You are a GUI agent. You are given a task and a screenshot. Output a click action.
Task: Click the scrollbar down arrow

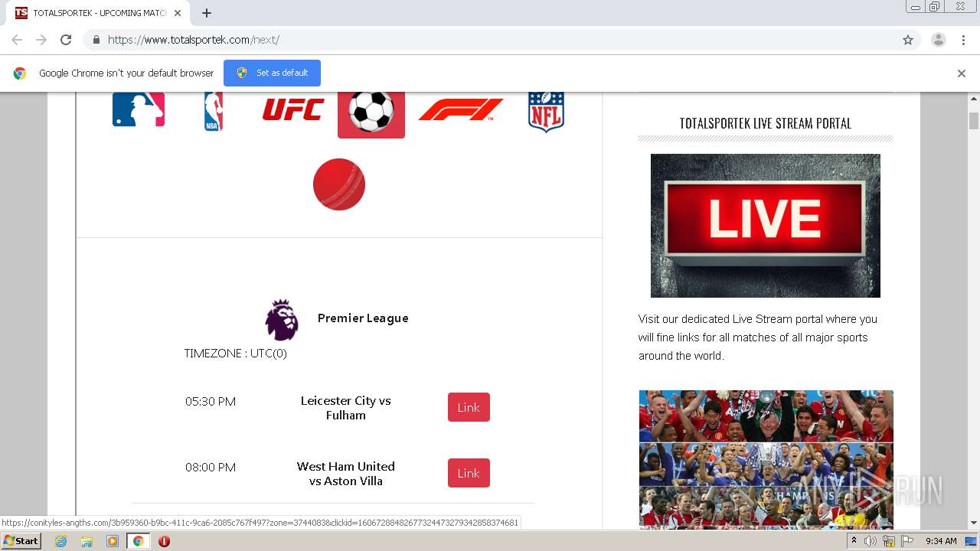974,523
